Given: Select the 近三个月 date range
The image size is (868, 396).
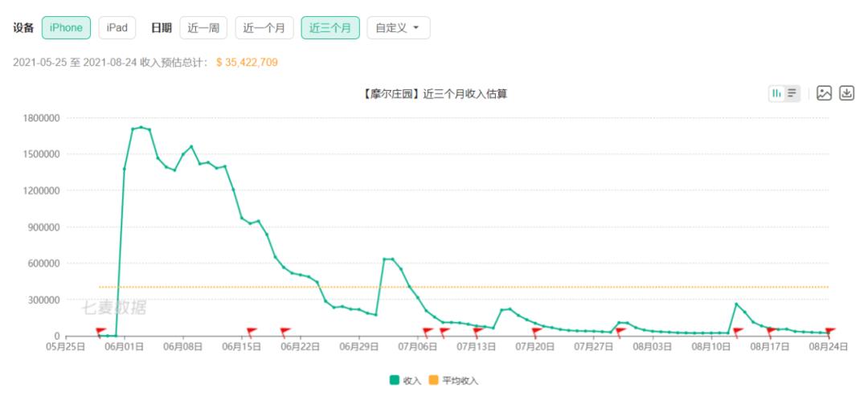Looking at the screenshot, I should coord(330,28).
